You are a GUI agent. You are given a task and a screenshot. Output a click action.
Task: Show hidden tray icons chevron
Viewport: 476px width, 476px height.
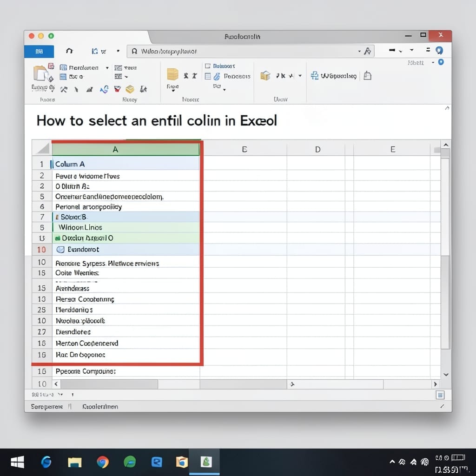click(392, 462)
